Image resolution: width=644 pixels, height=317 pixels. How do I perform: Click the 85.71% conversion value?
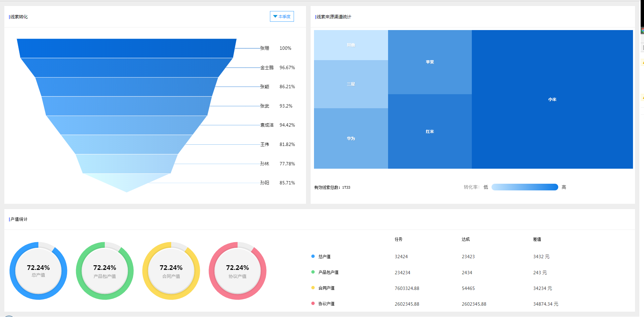pyautogui.click(x=287, y=183)
